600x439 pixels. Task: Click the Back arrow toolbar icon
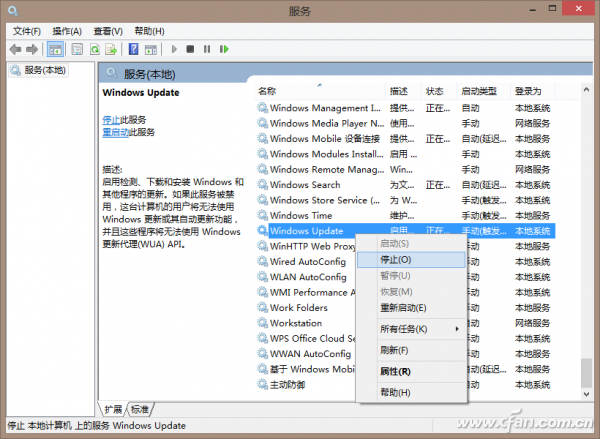[x=16, y=49]
